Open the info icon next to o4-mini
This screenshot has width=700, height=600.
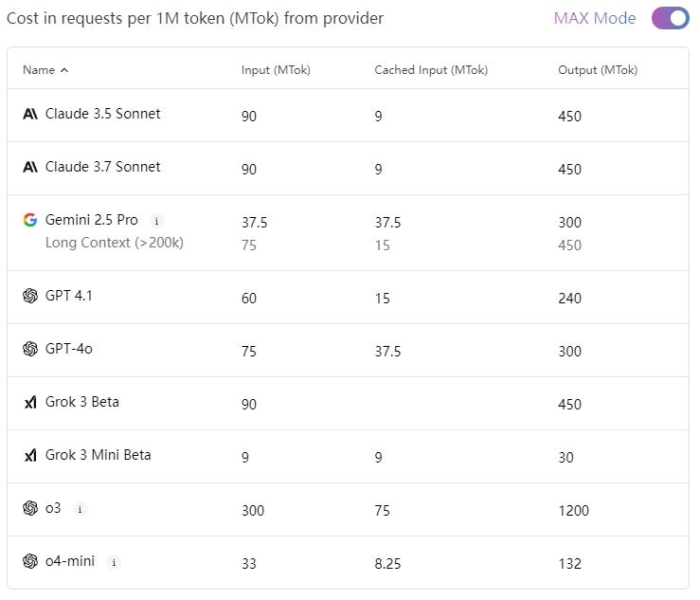pyautogui.click(x=114, y=562)
